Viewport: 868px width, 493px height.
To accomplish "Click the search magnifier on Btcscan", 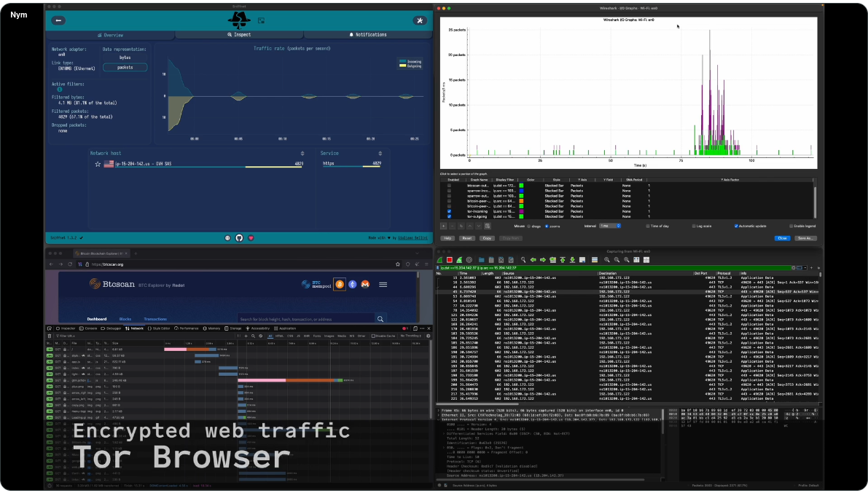I will point(380,319).
